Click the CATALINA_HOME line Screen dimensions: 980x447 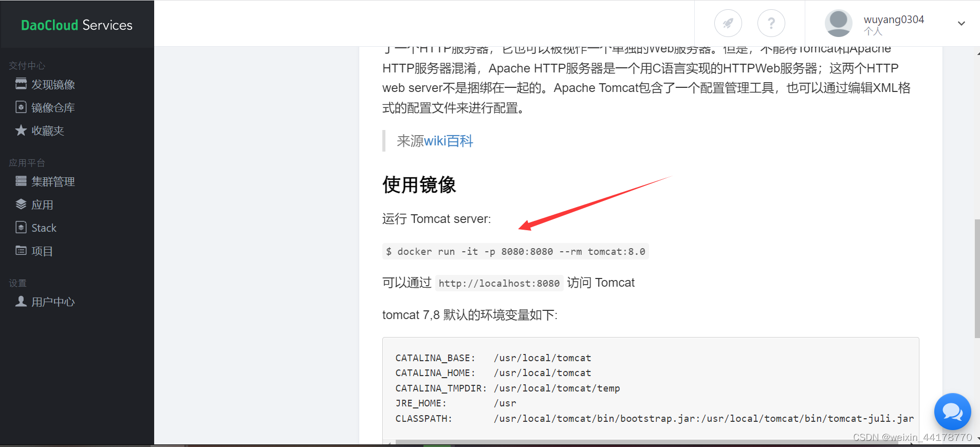[493, 372]
